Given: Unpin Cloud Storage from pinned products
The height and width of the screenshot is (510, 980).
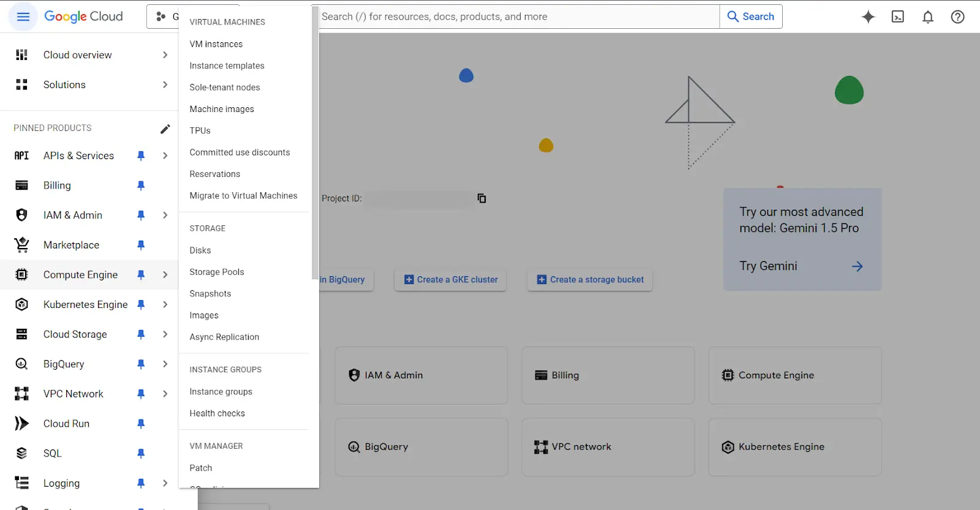Looking at the screenshot, I should [x=141, y=334].
